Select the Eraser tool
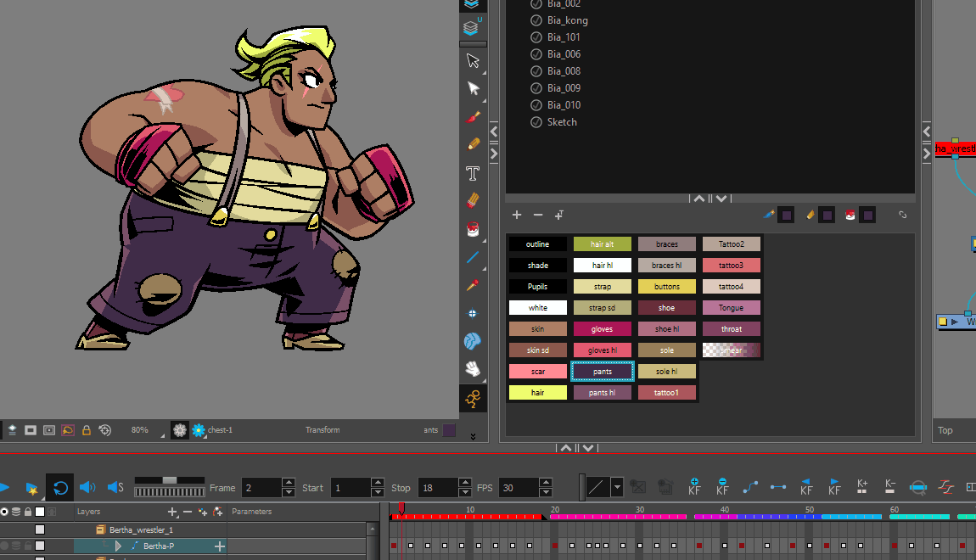Screen dimensions: 976x560 click(473, 202)
